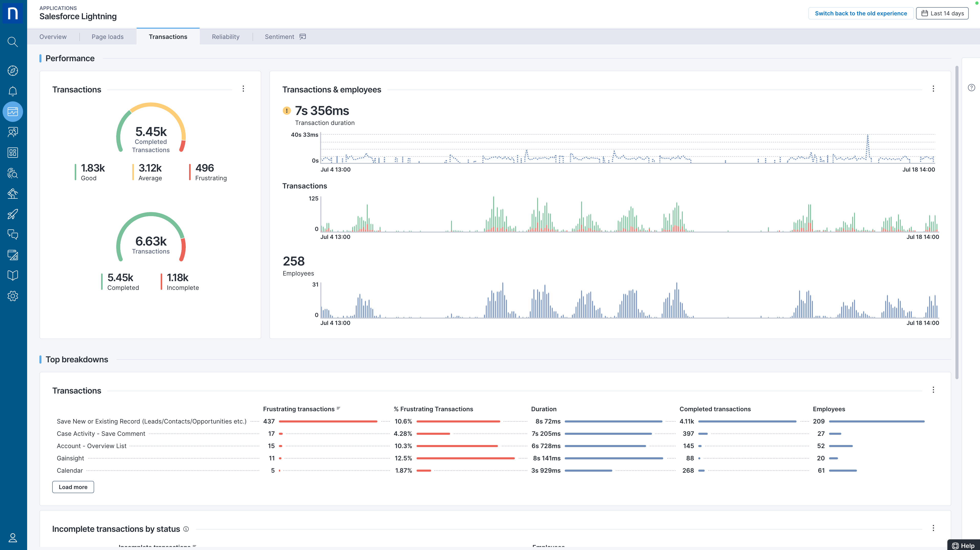The width and height of the screenshot is (980, 550).
Task: Switch to the Page loads tab
Action: click(107, 37)
